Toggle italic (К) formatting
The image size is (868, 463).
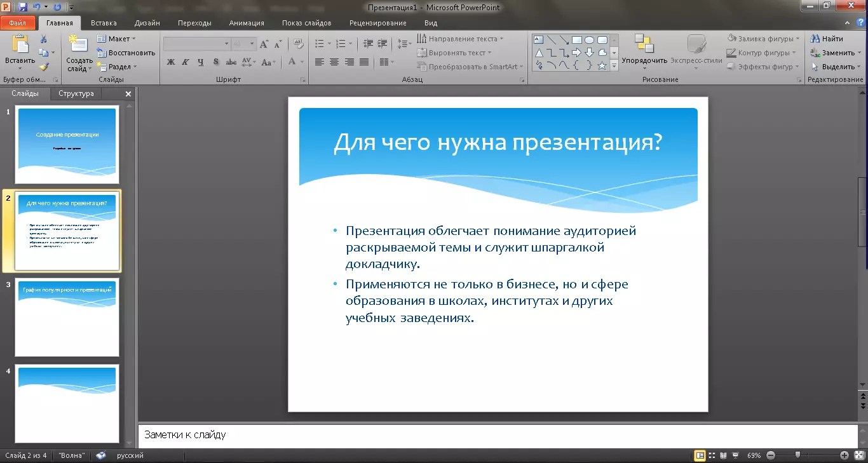click(186, 62)
